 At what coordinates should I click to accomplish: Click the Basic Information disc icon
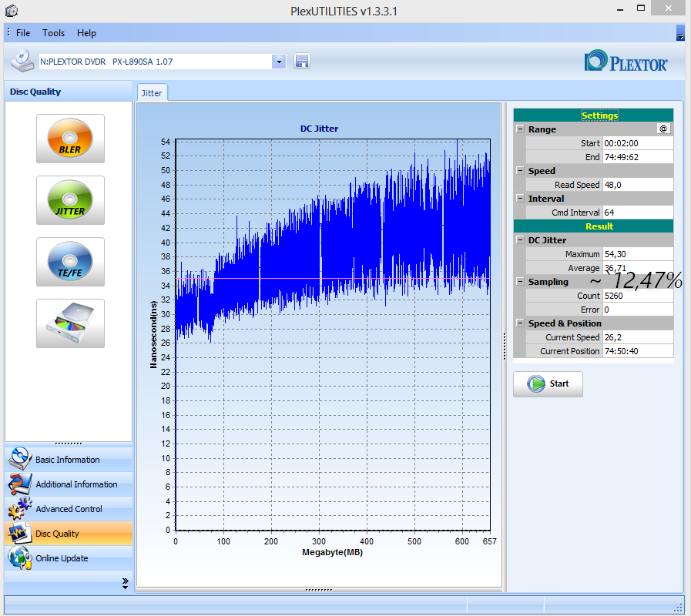tap(19, 459)
